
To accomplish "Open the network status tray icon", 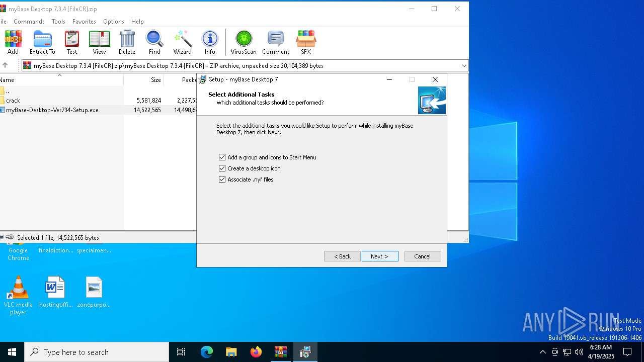I will click(x=567, y=352).
